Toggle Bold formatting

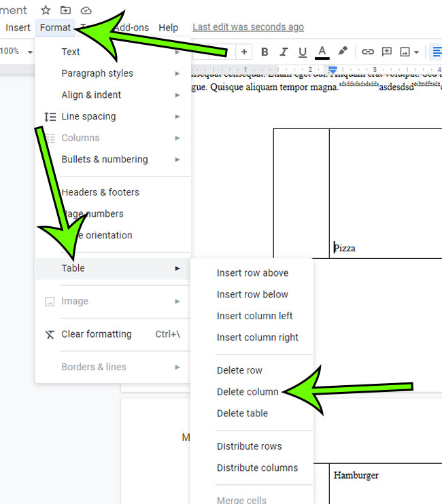pyautogui.click(x=265, y=52)
